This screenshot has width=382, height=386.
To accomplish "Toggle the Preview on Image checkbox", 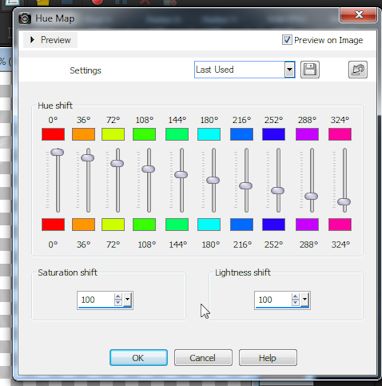I will (287, 40).
